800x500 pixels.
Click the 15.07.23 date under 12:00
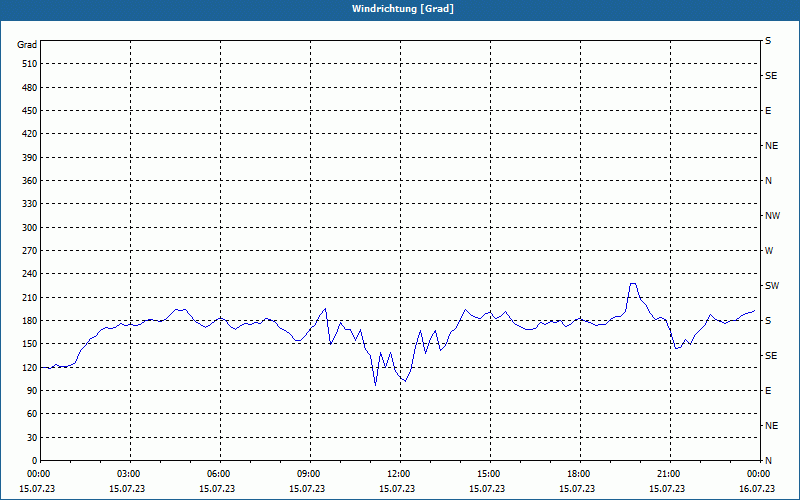tap(397, 489)
